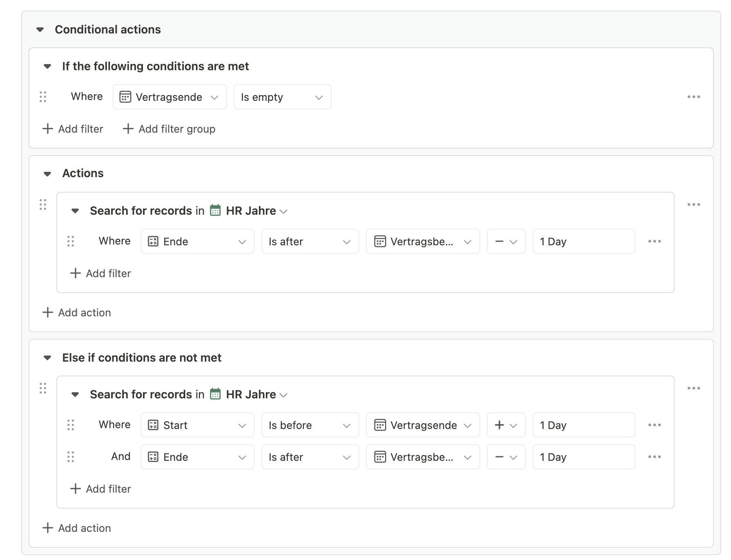Click 'Add filter' in the Else search block
This screenshot has height=560, width=731.
pos(100,489)
